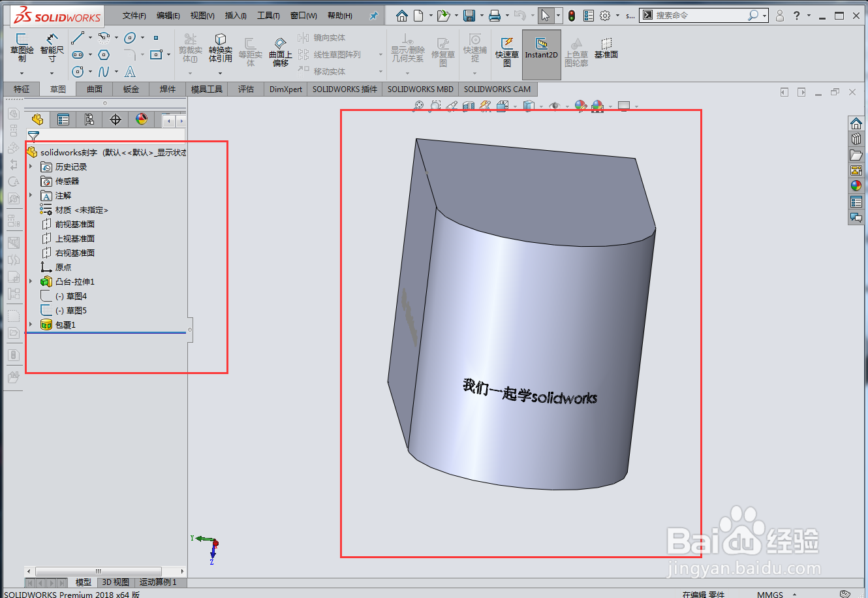Toggle the menu bar pin icon

[374, 16]
